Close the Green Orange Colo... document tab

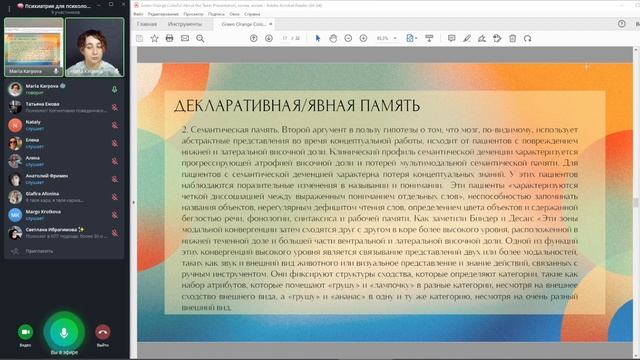coord(270,24)
